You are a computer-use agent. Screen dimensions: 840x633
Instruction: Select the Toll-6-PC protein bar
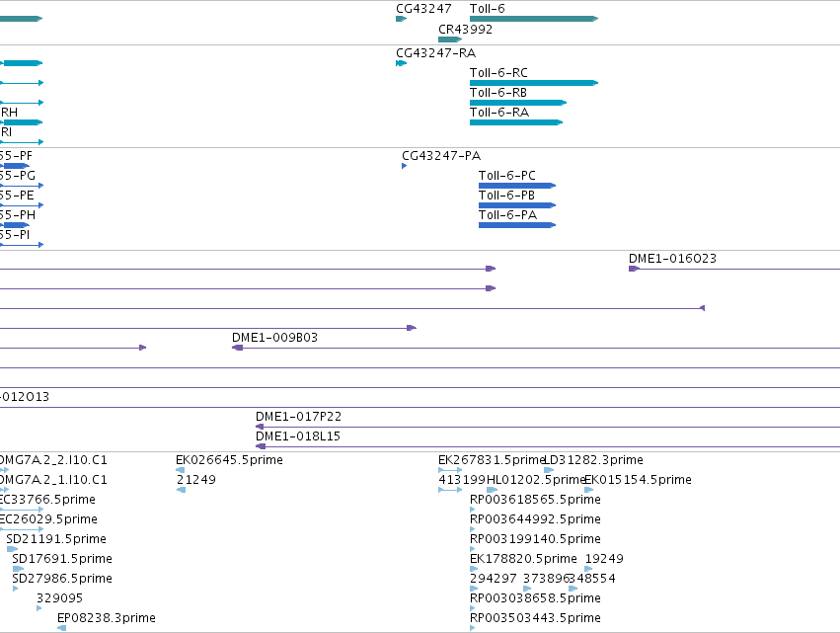click(x=517, y=186)
